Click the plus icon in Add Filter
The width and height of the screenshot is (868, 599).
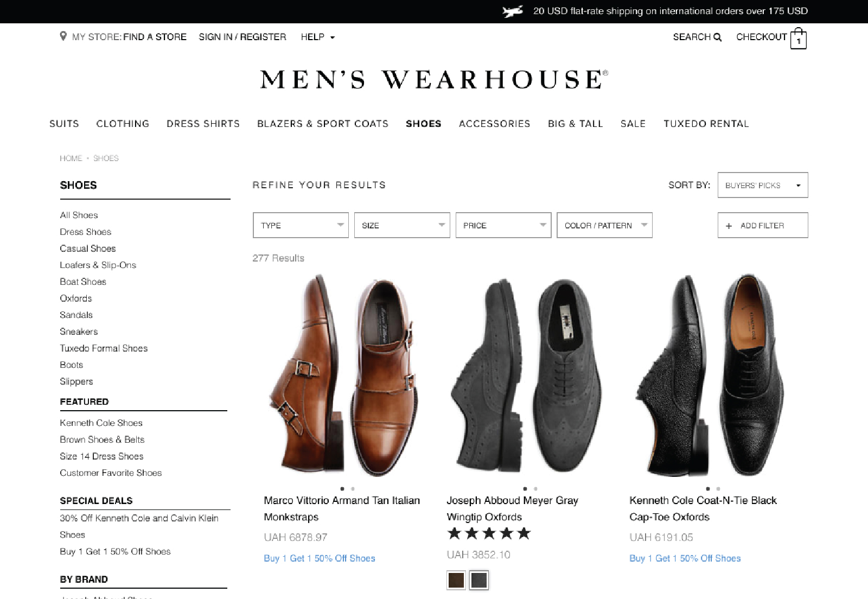tap(729, 226)
